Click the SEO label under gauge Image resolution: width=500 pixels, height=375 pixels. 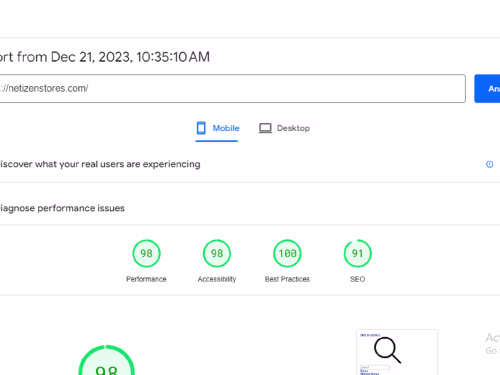358,279
